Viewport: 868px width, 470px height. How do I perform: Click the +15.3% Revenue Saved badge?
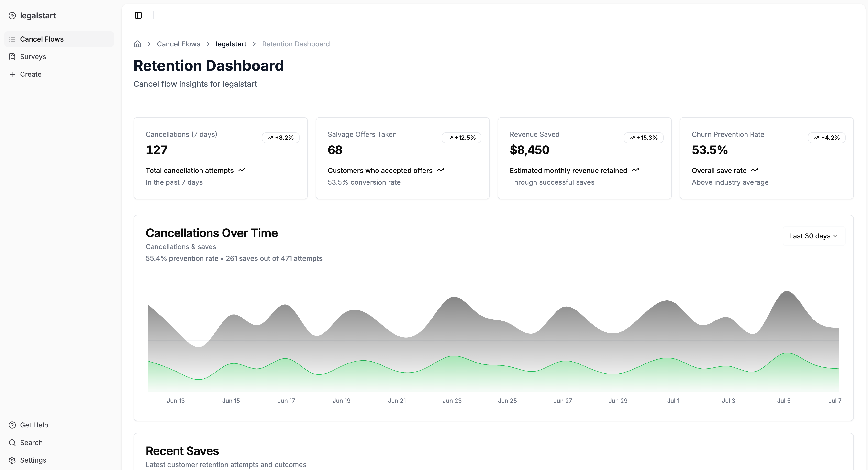point(643,138)
